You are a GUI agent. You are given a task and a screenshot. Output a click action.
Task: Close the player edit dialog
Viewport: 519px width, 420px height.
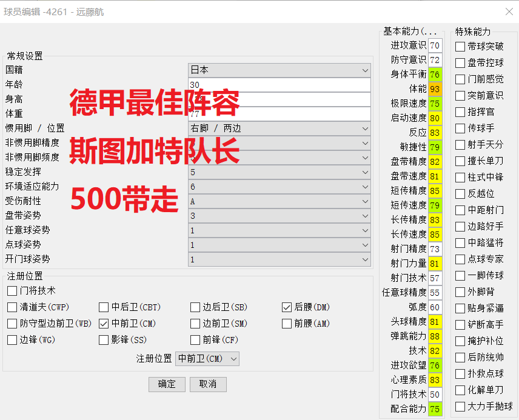click(509, 12)
